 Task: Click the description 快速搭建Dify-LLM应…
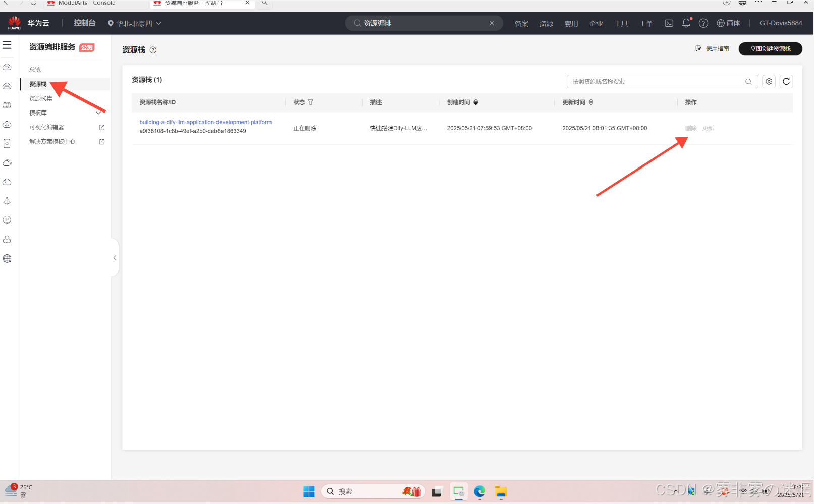pos(399,128)
